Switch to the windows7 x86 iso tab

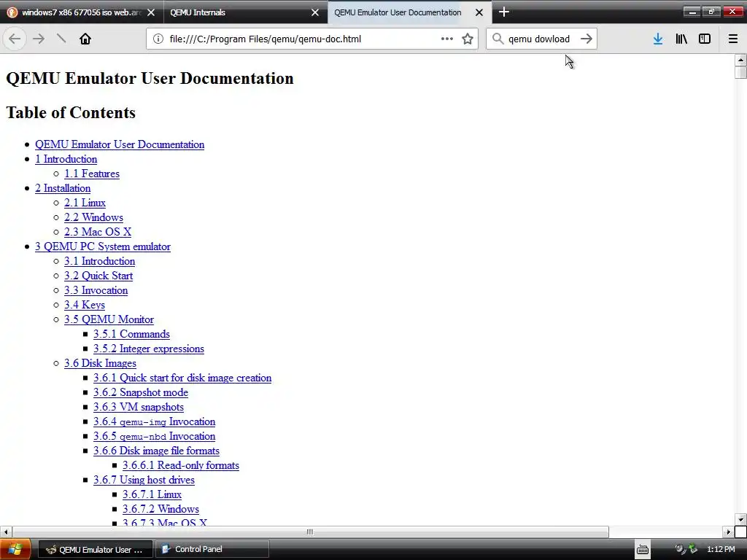click(82, 12)
